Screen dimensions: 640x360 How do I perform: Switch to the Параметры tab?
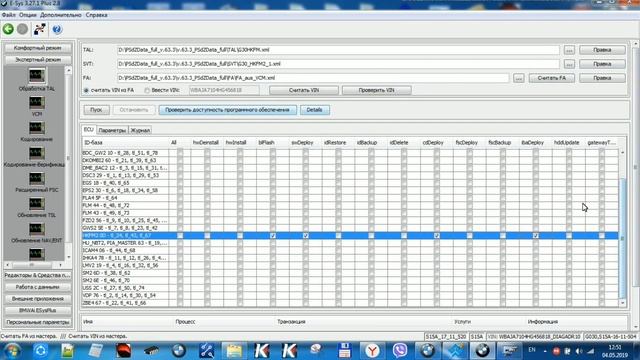(112, 130)
